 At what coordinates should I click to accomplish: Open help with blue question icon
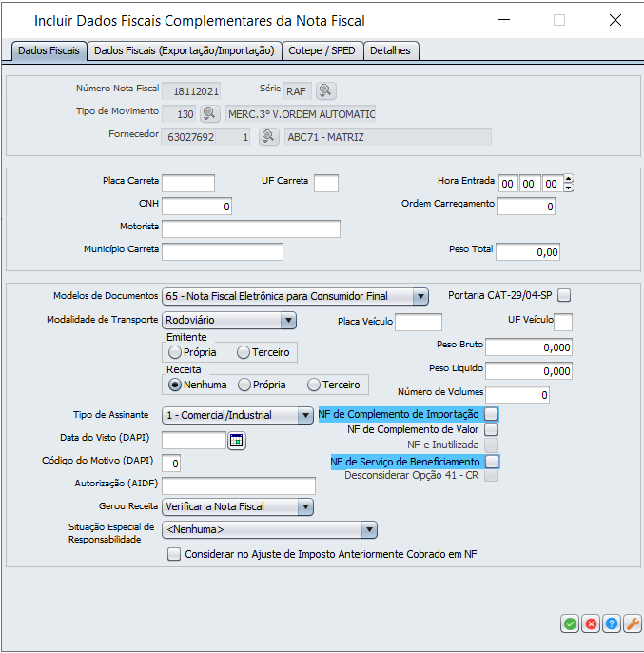point(612,623)
